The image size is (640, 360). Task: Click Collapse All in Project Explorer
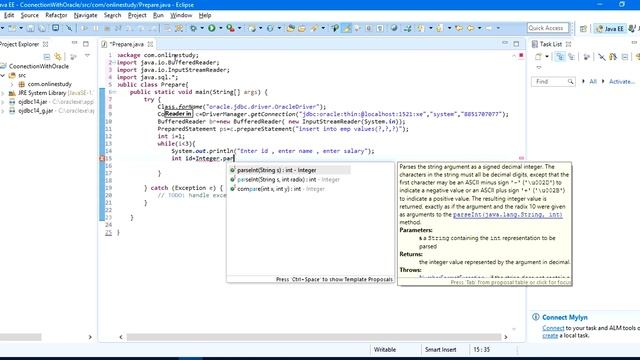click(47, 56)
